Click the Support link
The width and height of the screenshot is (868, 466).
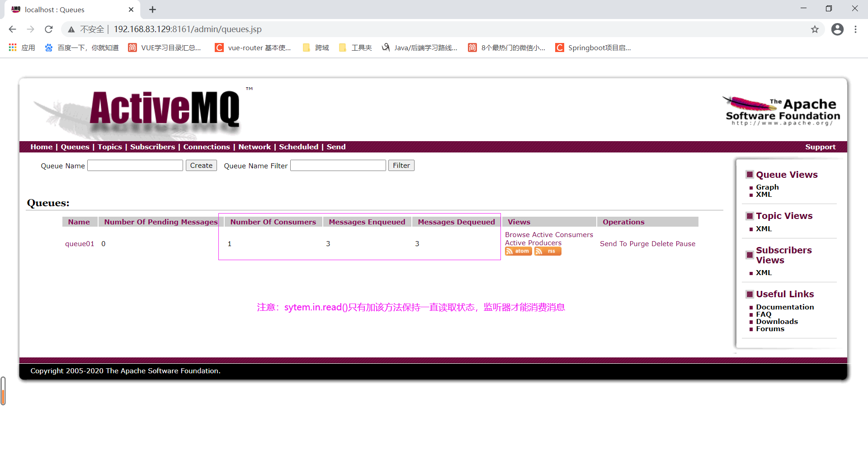[x=820, y=147]
